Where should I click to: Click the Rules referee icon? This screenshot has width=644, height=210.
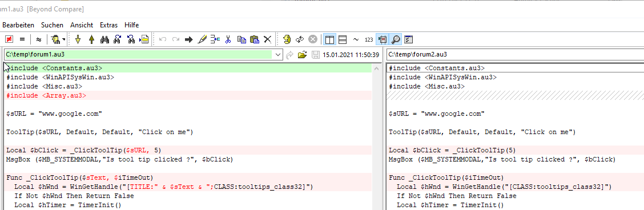click(x=55, y=39)
